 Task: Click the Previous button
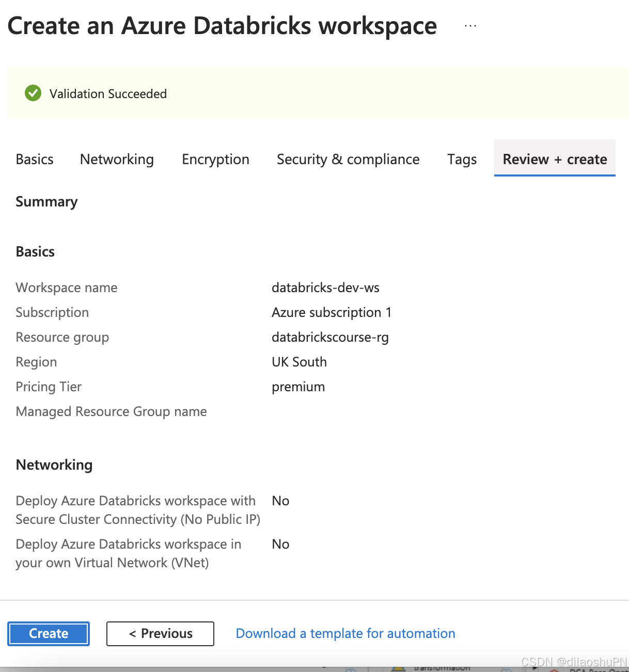(x=160, y=633)
